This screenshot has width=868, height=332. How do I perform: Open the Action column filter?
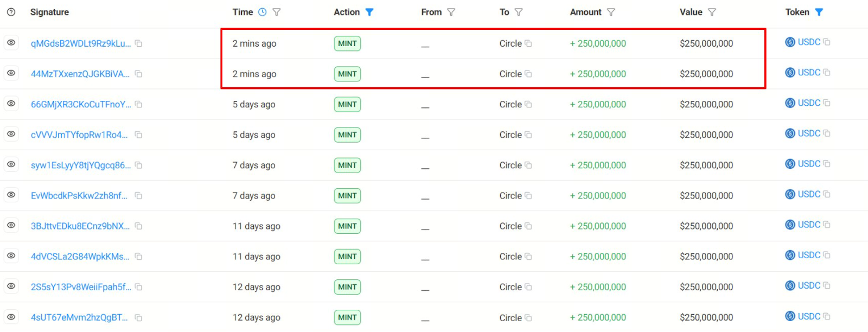tap(369, 12)
